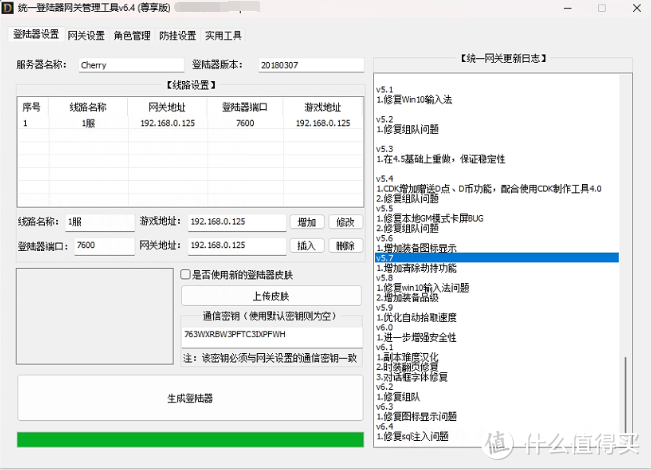Select log line 1.修复Win10输入法
651x470 pixels.
[x=414, y=100]
